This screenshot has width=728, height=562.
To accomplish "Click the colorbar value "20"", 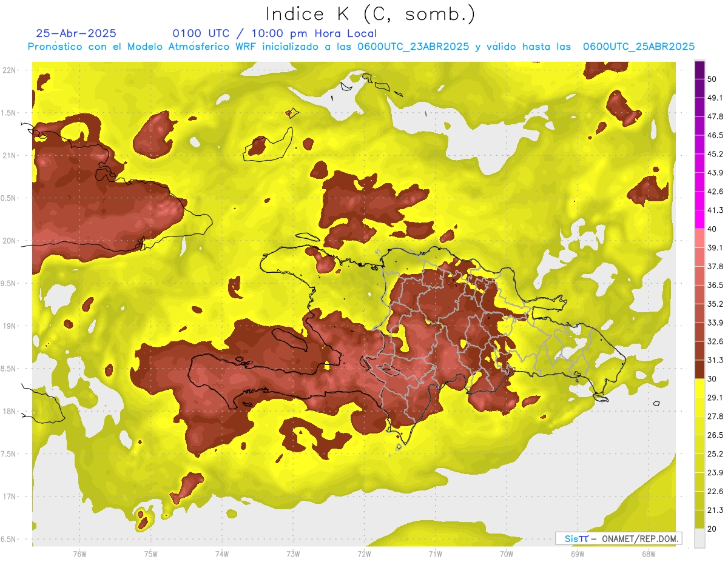I will [712, 529].
